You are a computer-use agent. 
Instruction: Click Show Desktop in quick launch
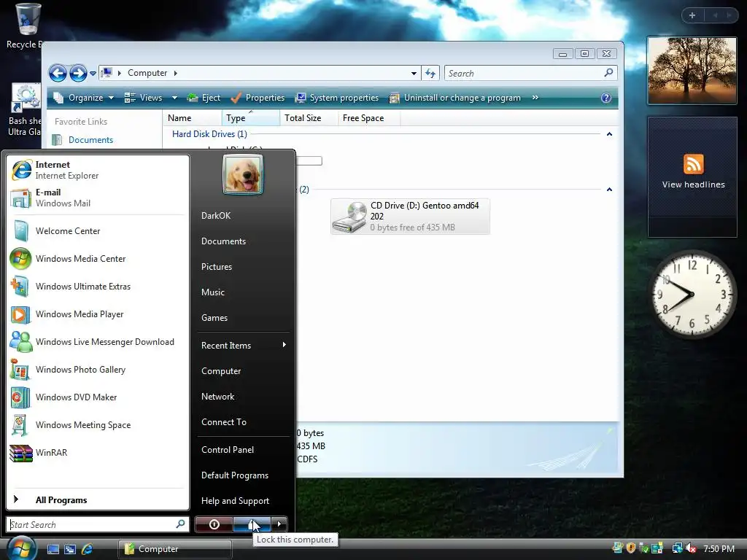pos(53,549)
